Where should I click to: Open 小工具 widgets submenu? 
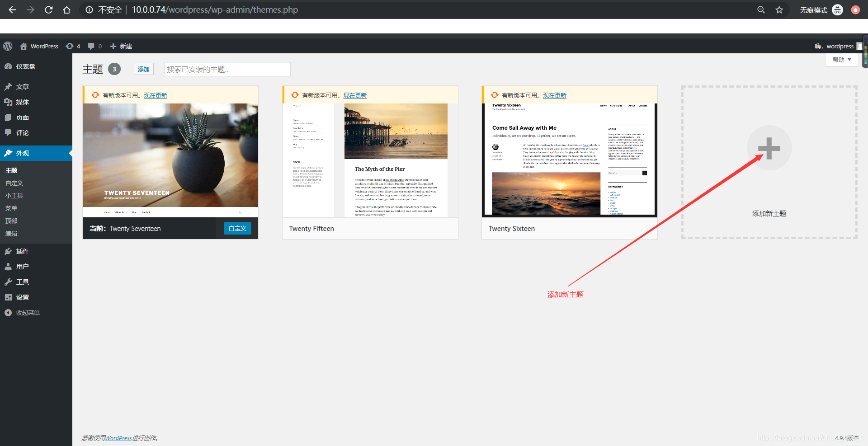tap(14, 196)
